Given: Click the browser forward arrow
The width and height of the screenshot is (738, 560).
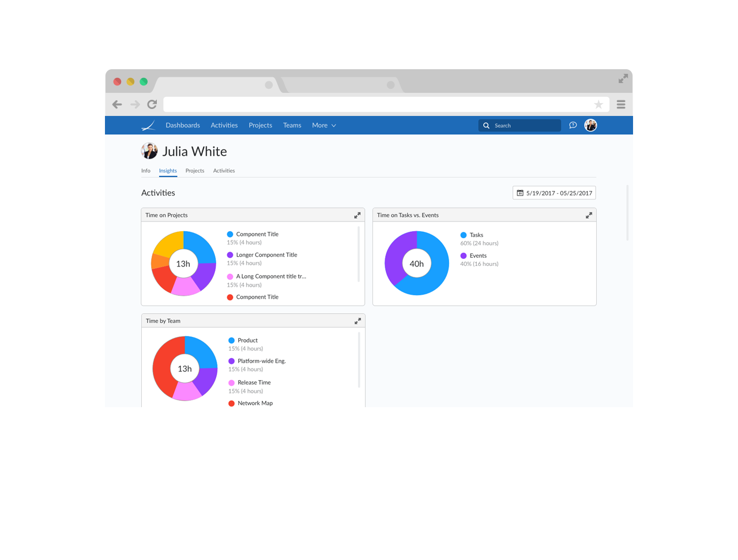Looking at the screenshot, I should [x=135, y=104].
